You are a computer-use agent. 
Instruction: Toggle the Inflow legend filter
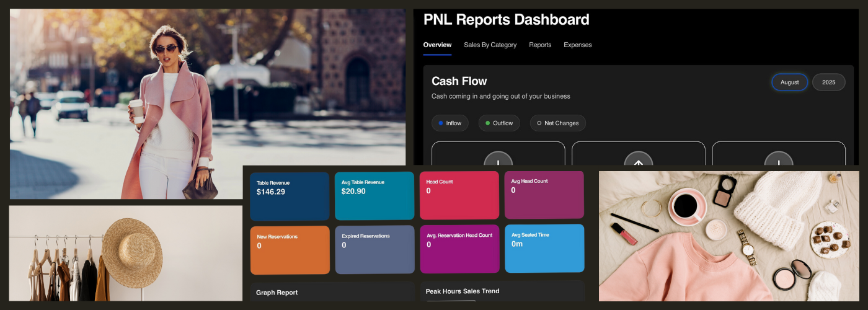click(x=449, y=123)
